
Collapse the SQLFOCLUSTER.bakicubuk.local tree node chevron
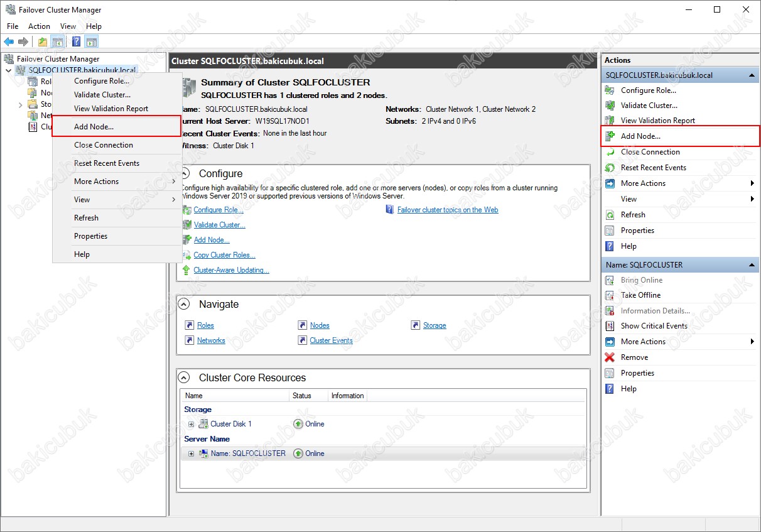click(x=8, y=70)
